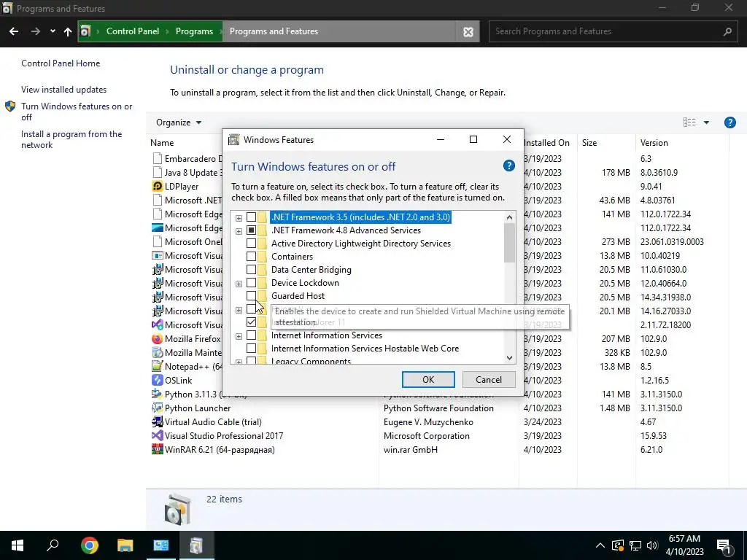The height and width of the screenshot is (560, 747).
Task: Enable the Guarded Host checkbox
Action: 251,296
